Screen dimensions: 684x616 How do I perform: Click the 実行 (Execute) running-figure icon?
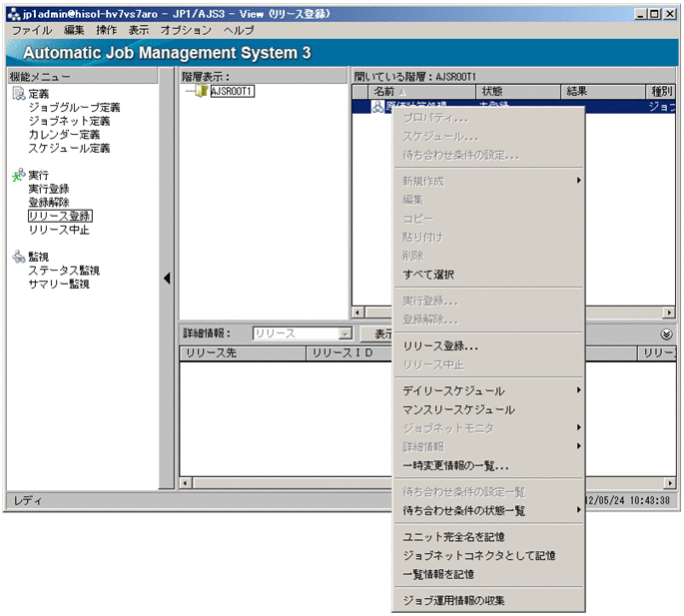[18, 175]
